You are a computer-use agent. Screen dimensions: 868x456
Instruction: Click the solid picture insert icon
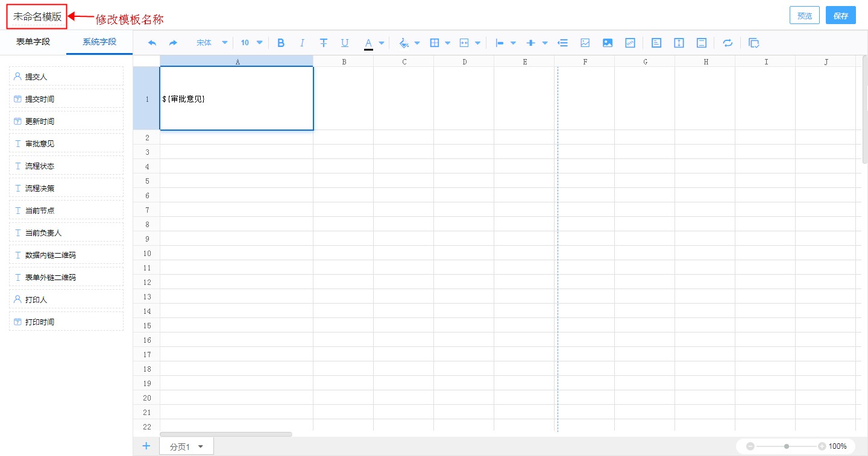(x=608, y=43)
